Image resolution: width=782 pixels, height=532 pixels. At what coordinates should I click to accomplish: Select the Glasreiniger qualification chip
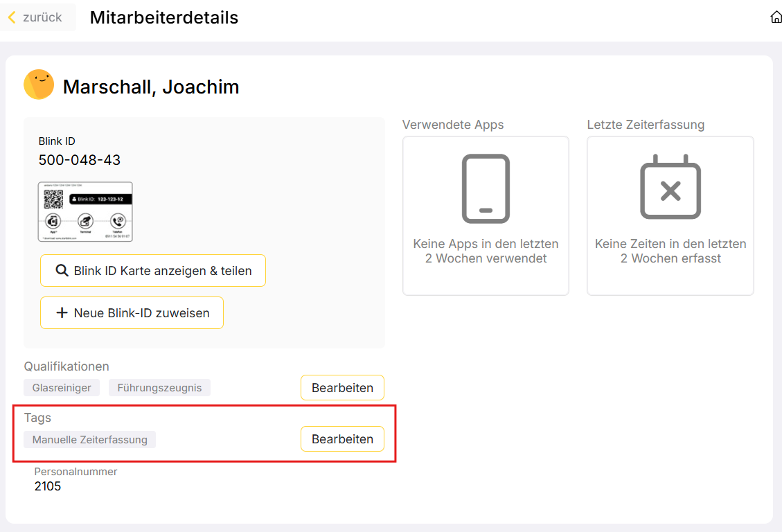pyautogui.click(x=62, y=388)
